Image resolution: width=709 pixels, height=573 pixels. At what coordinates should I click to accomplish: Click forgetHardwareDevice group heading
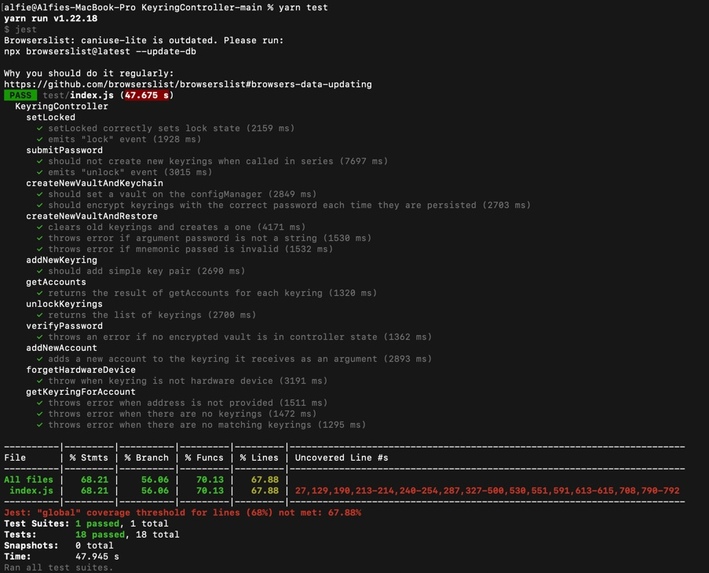(x=81, y=370)
